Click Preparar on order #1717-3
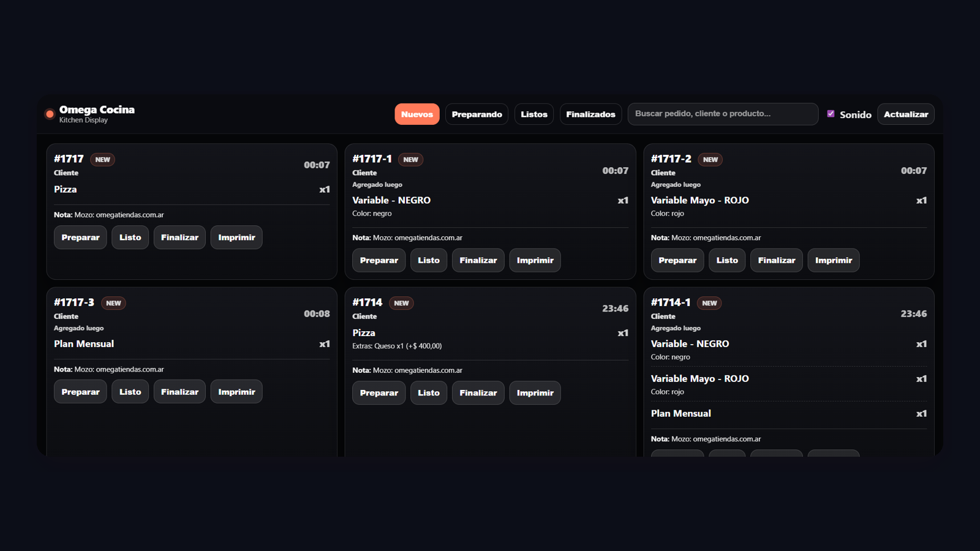The width and height of the screenshot is (980, 551). pos(80,392)
